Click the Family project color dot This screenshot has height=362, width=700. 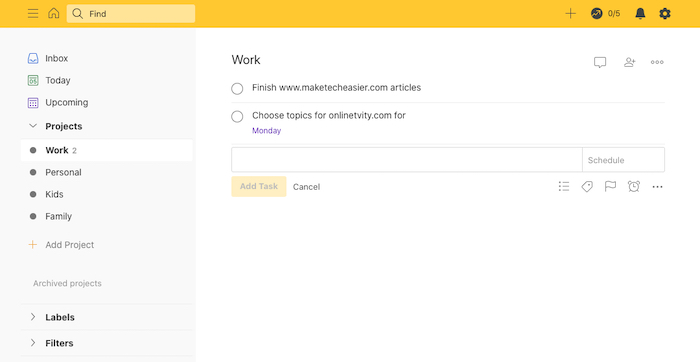(33, 216)
